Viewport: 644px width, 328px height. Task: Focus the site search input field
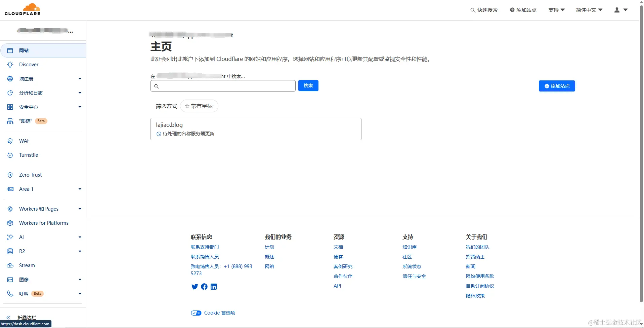click(223, 86)
